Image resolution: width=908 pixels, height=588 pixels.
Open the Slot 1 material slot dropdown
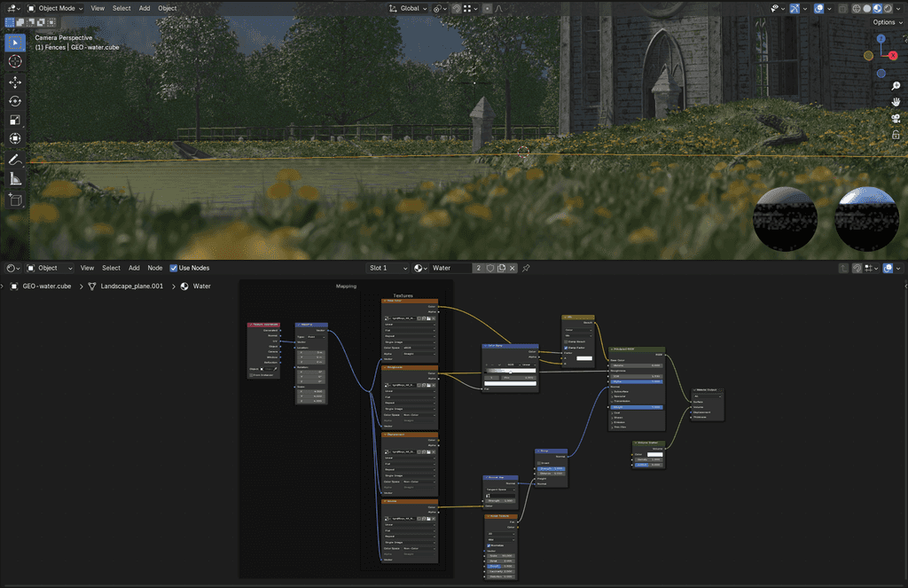click(x=387, y=268)
